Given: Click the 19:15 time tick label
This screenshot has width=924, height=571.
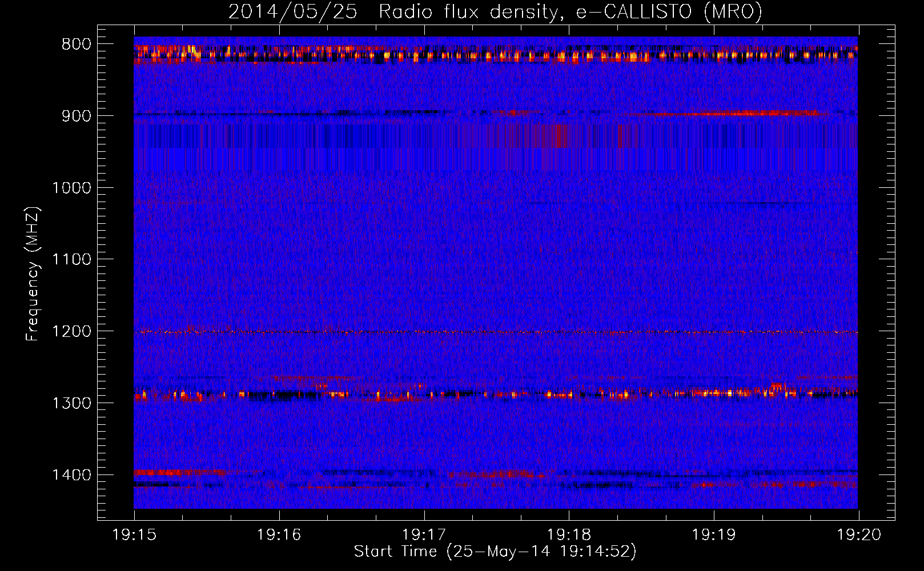Looking at the screenshot, I should tap(135, 534).
